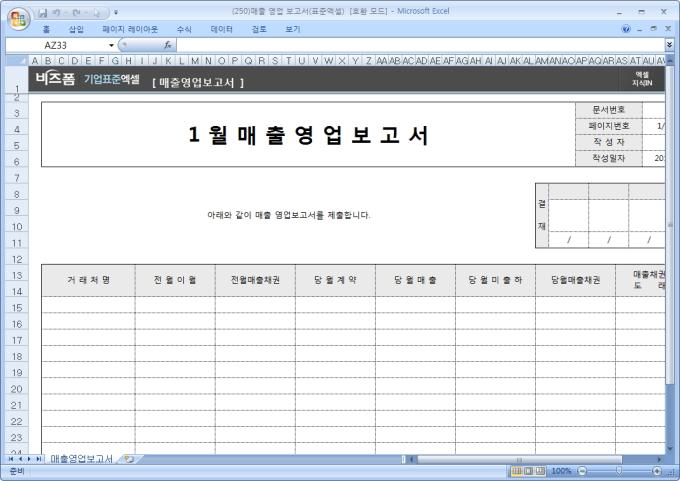Click the 당월계약 column header cell

tap(335, 280)
